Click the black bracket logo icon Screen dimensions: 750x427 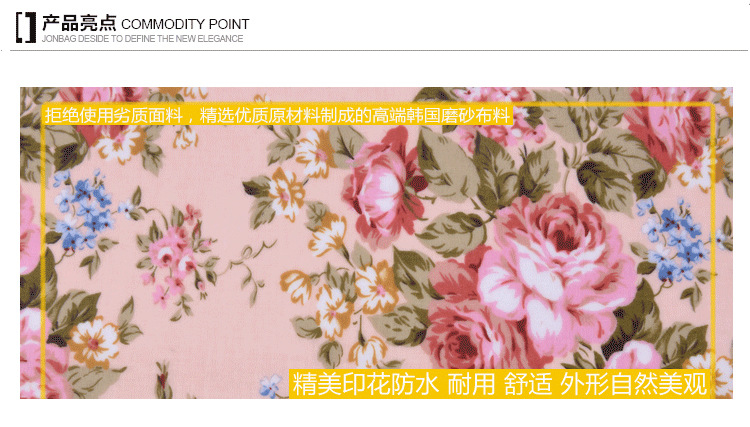(x=26, y=28)
